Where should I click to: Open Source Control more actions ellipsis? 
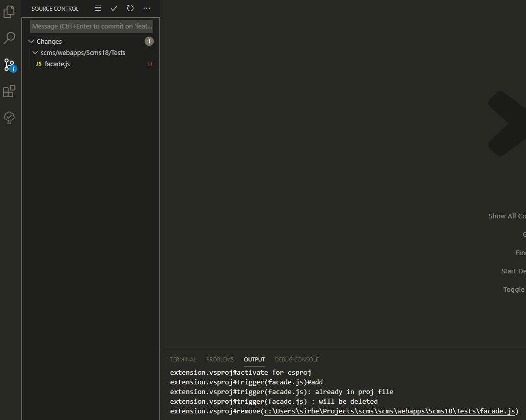(x=147, y=8)
